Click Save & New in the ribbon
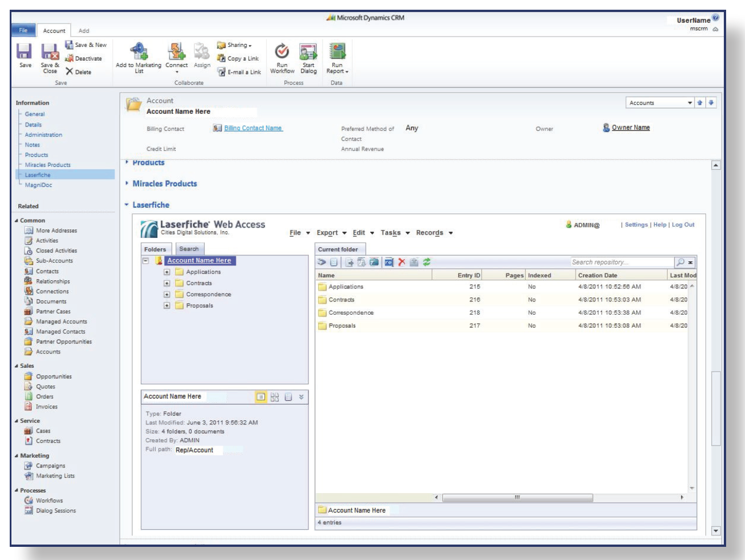The height and width of the screenshot is (560, 745). point(86,45)
